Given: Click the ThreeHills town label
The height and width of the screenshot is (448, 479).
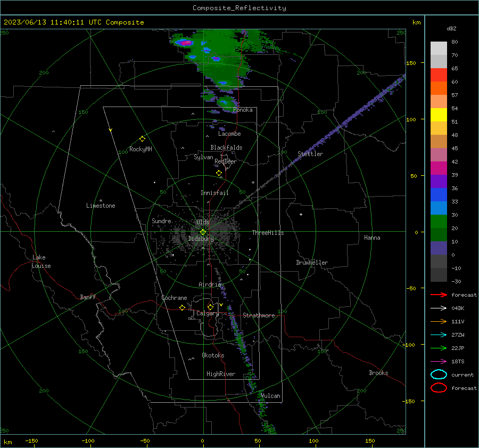Looking at the screenshot, I should 268,233.
